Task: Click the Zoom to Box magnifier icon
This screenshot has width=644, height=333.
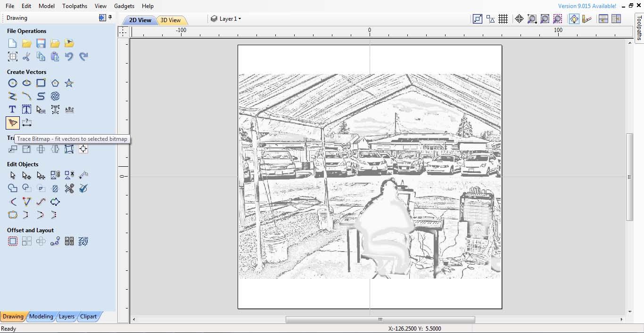Action: pyautogui.click(x=532, y=19)
